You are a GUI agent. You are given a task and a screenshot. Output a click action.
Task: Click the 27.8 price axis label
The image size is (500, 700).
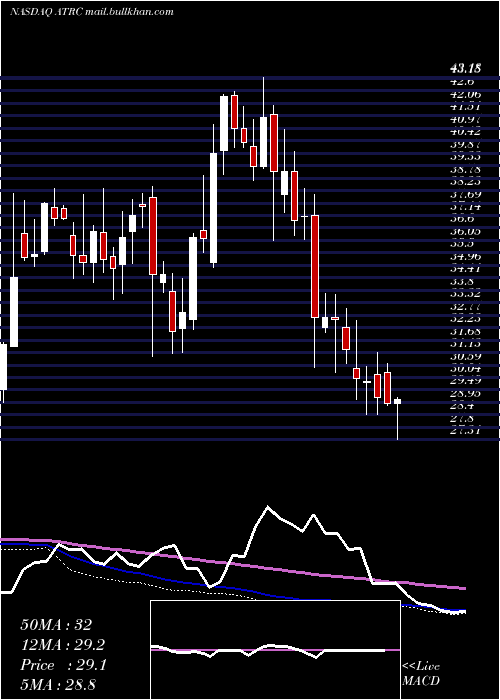(x=462, y=418)
